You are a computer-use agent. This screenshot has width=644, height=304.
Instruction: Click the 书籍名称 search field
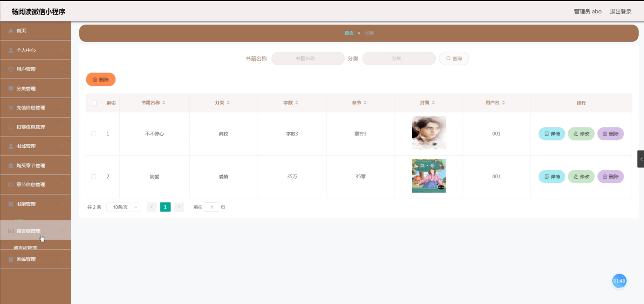point(308,59)
